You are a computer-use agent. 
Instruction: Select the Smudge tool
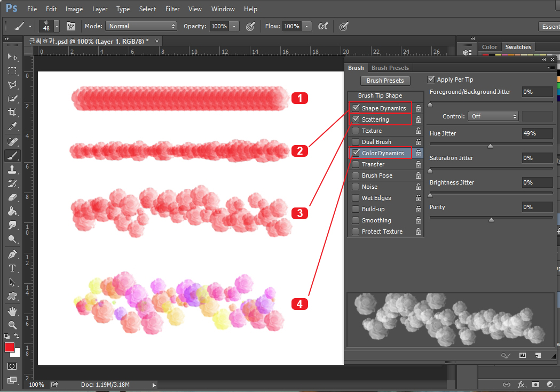point(12,225)
